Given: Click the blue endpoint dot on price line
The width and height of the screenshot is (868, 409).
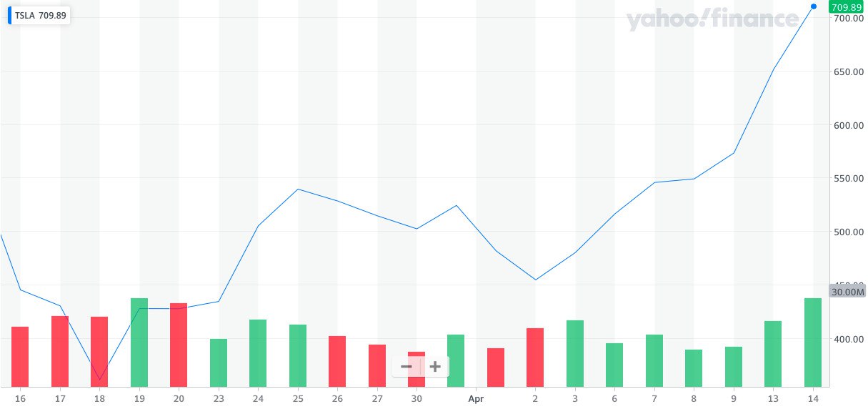Looking at the screenshot, I should point(813,6).
